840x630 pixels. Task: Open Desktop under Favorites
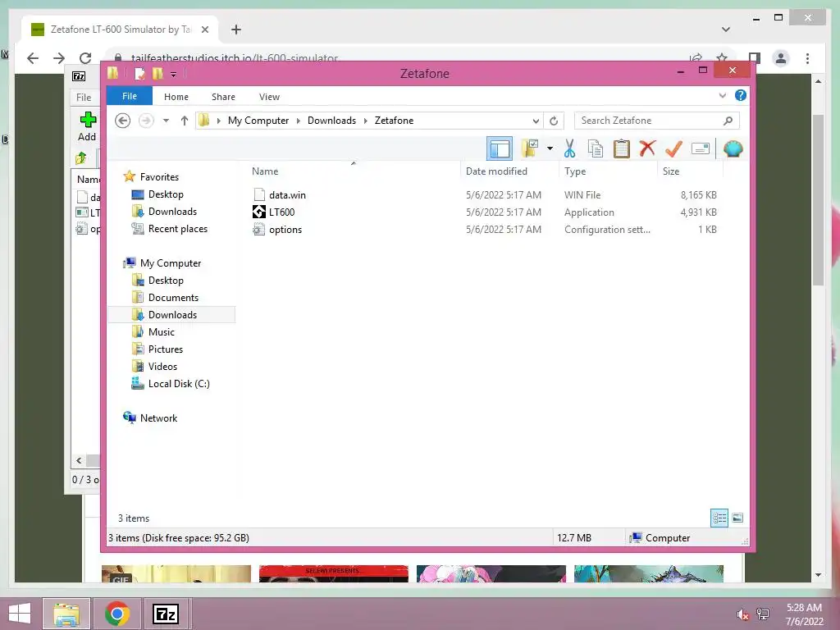(166, 194)
